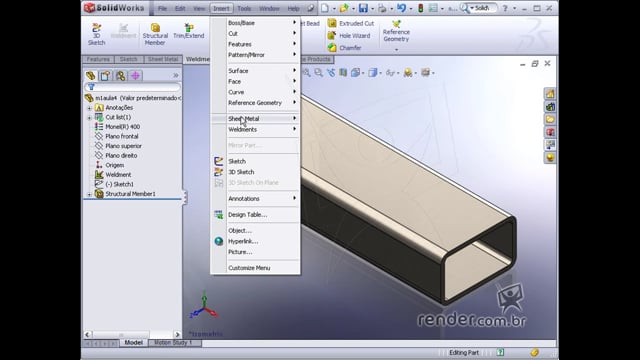This screenshot has width=640, height=360.
Task: Switch to the Sheet Metal tab
Action: point(163,60)
